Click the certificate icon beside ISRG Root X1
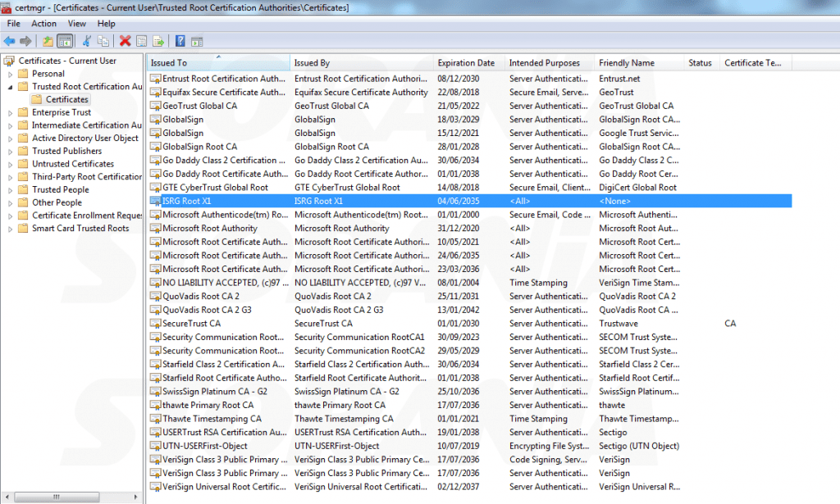 pyautogui.click(x=156, y=201)
